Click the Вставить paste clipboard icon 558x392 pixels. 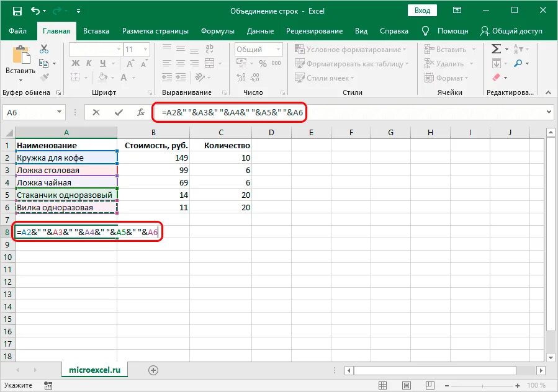(x=21, y=55)
